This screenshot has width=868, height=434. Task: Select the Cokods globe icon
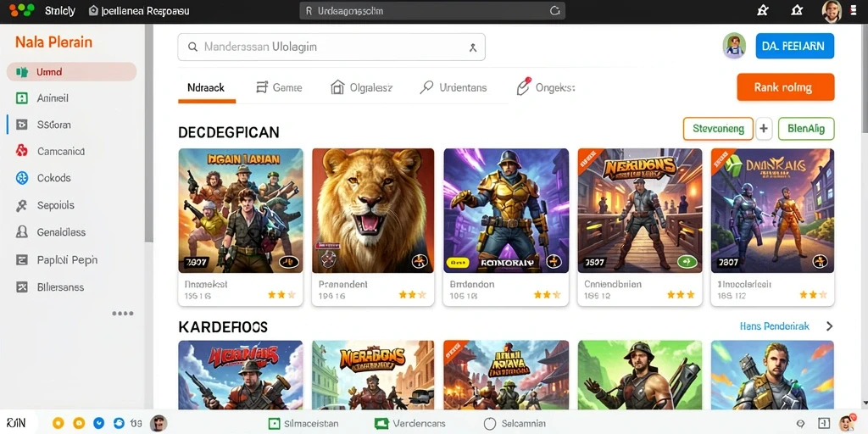click(21, 178)
